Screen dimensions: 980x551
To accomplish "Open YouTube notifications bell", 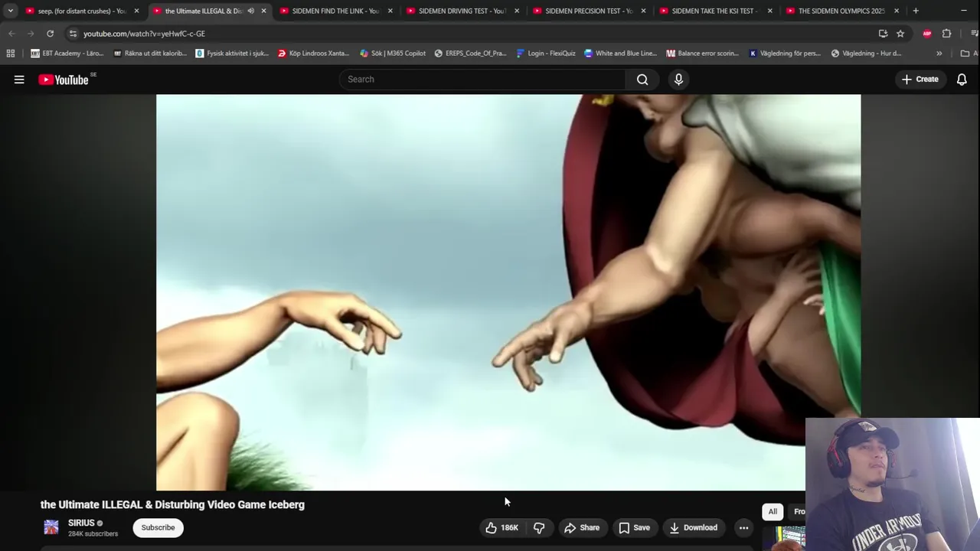I will click(x=962, y=80).
